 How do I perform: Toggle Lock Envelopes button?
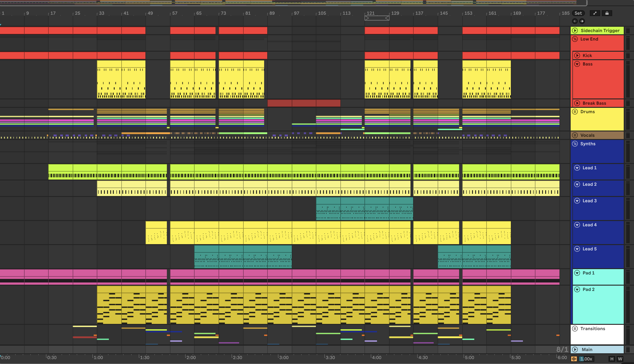pyautogui.click(x=607, y=13)
